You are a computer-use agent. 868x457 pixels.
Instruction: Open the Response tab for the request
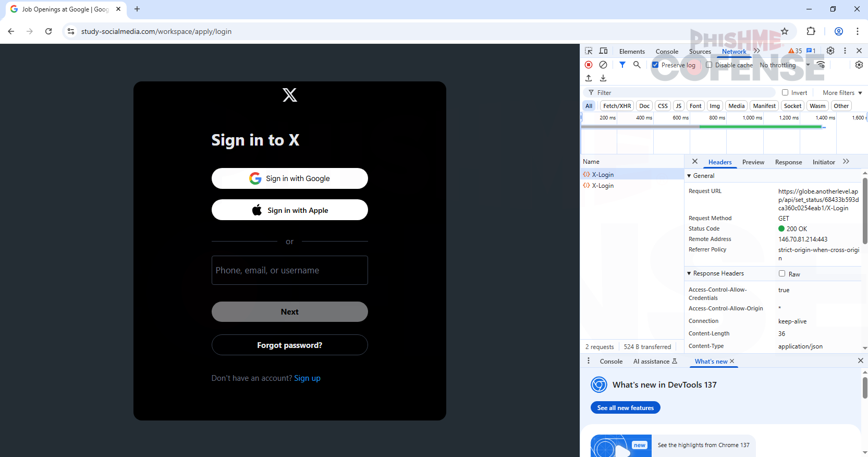788,162
